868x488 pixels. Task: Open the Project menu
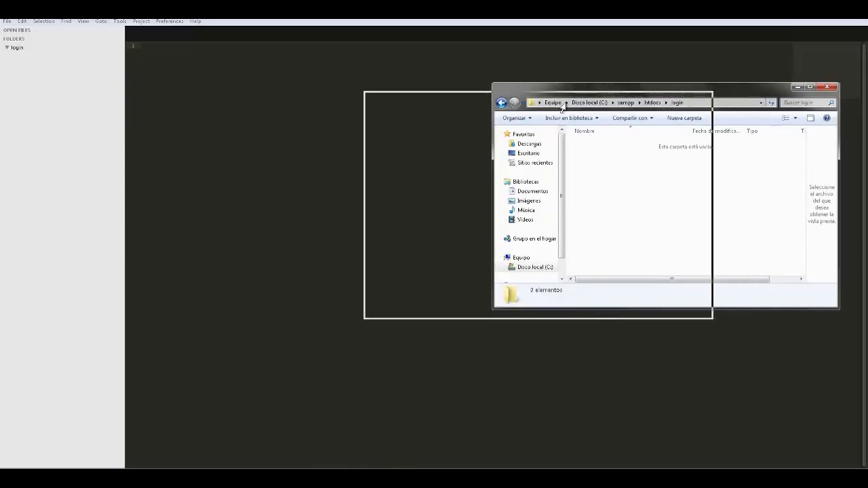141,21
